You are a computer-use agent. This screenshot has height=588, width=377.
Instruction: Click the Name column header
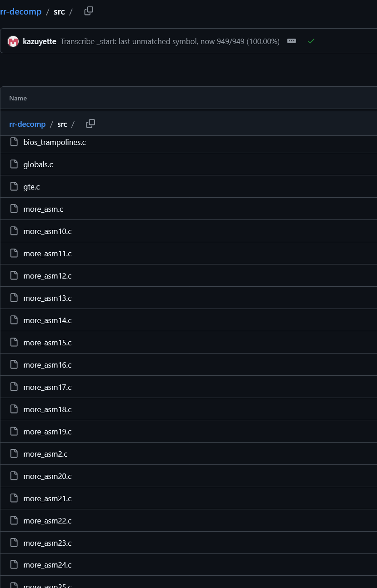pyautogui.click(x=18, y=98)
